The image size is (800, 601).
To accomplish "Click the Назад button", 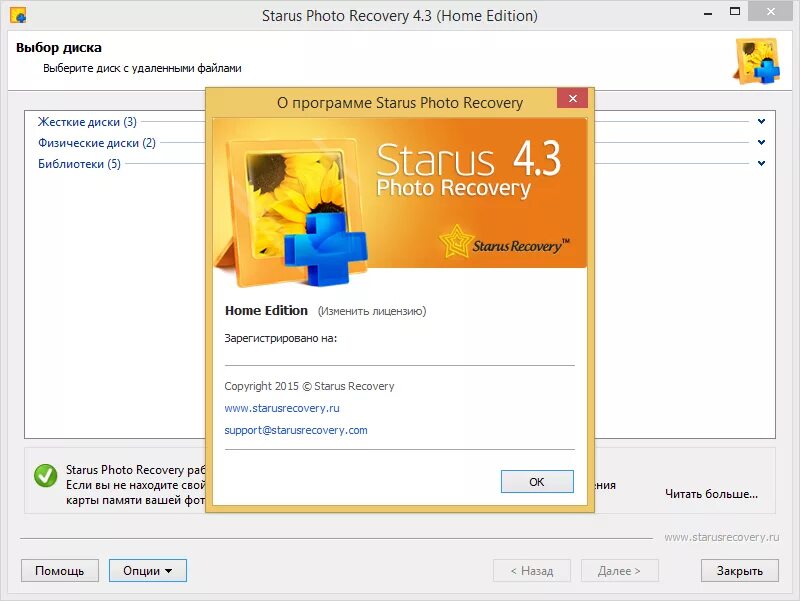I will click(x=532, y=570).
